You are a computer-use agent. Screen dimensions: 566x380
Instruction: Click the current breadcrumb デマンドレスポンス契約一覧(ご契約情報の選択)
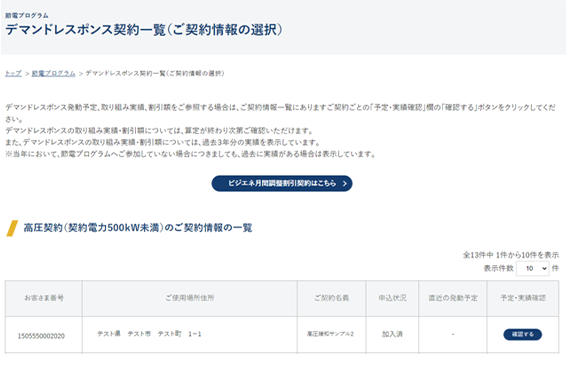(x=155, y=73)
